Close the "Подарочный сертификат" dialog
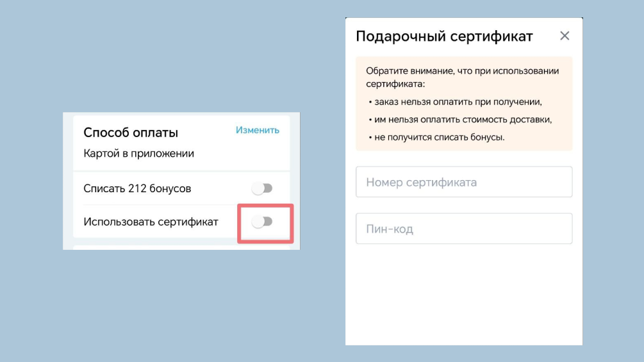 564,36
